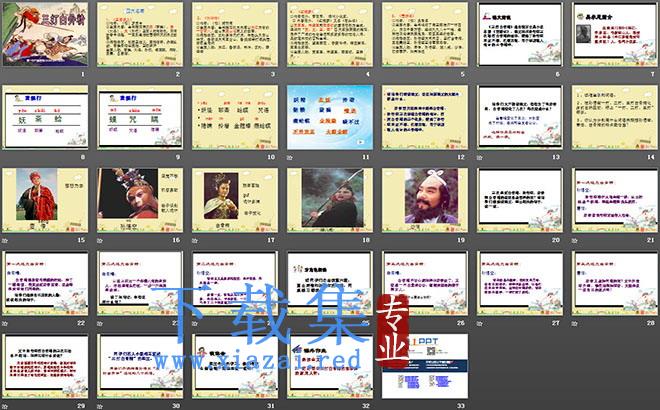
Task: Click the animation star icon under slide 15
Action: point(5,241)
